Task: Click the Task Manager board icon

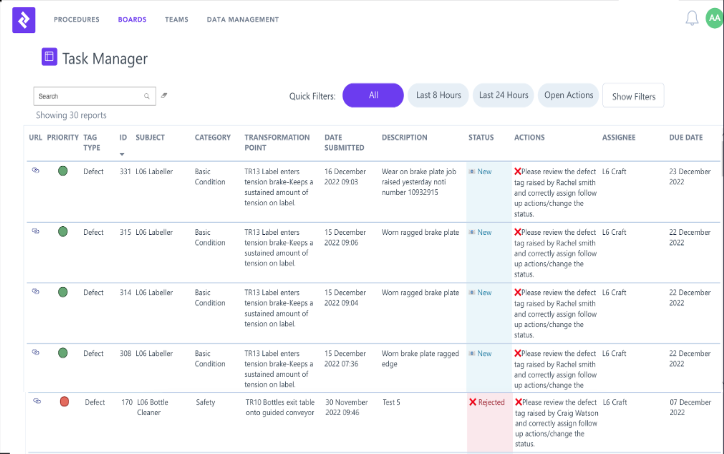Action: [49, 58]
